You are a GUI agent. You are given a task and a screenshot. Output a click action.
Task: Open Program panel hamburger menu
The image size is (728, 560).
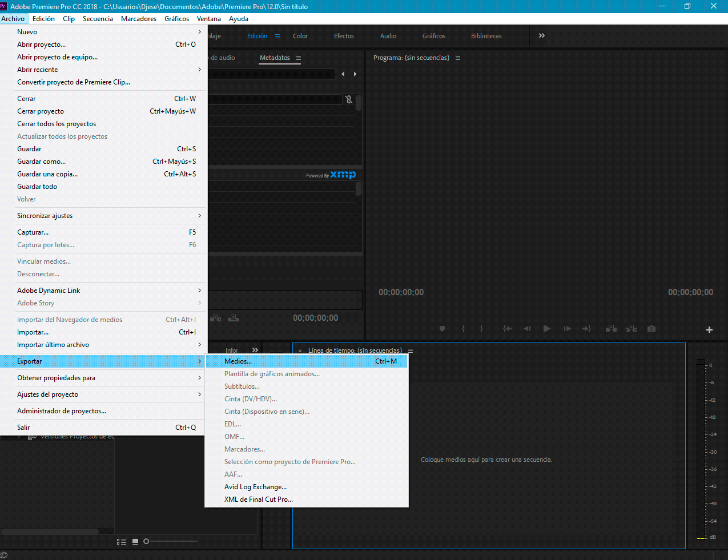pyautogui.click(x=458, y=58)
